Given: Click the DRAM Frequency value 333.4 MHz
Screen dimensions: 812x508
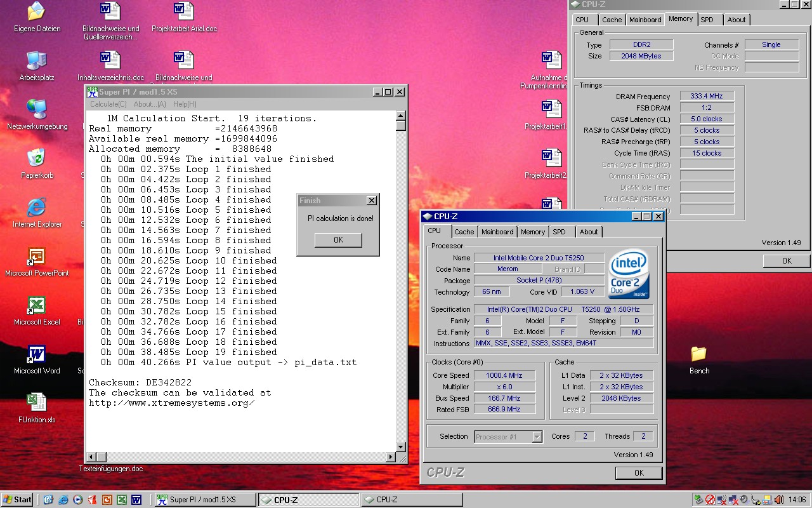Looking at the screenshot, I should click(x=707, y=97).
